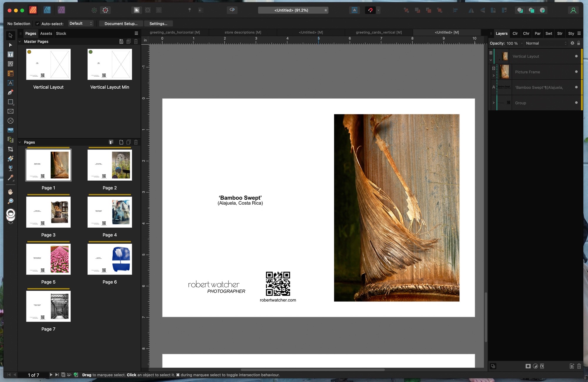Image resolution: width=588 pixels, height=382 pixels.
Task: Open the greeting_cards_horizontal document tab
Action: [x=175, y=32]
